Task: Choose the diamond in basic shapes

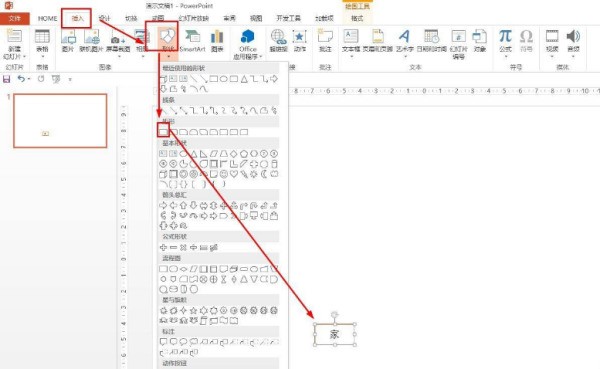Action: (234, 154)
